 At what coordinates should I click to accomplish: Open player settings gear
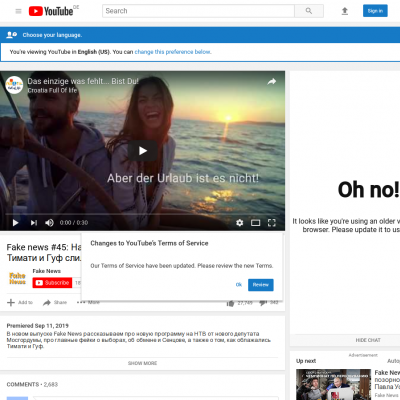coord(239,223)
